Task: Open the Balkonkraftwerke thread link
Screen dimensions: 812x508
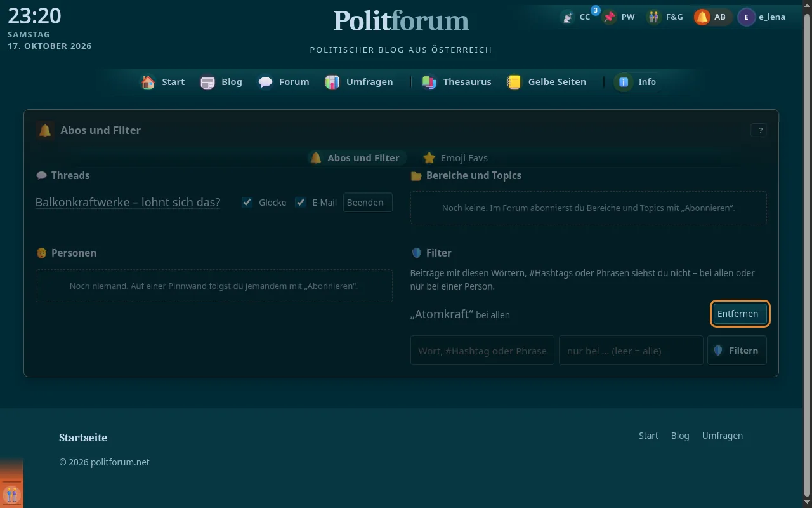Action: [x=128, y=203]
